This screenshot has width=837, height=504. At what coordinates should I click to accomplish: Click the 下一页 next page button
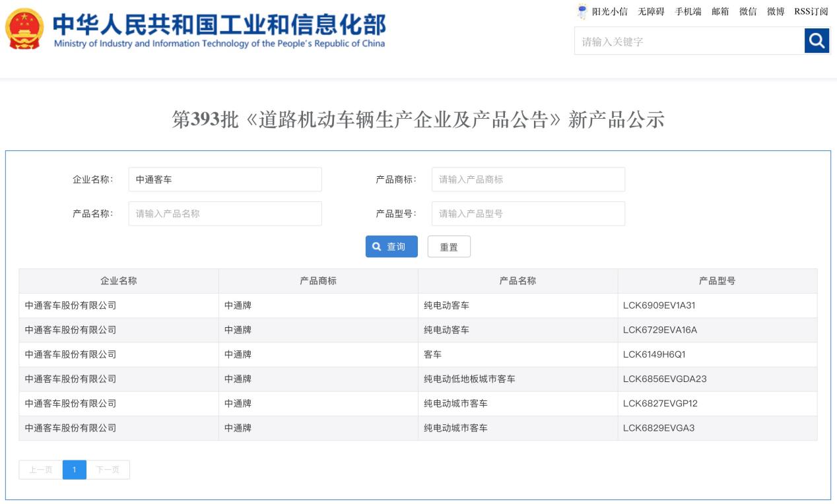[108, 470]
